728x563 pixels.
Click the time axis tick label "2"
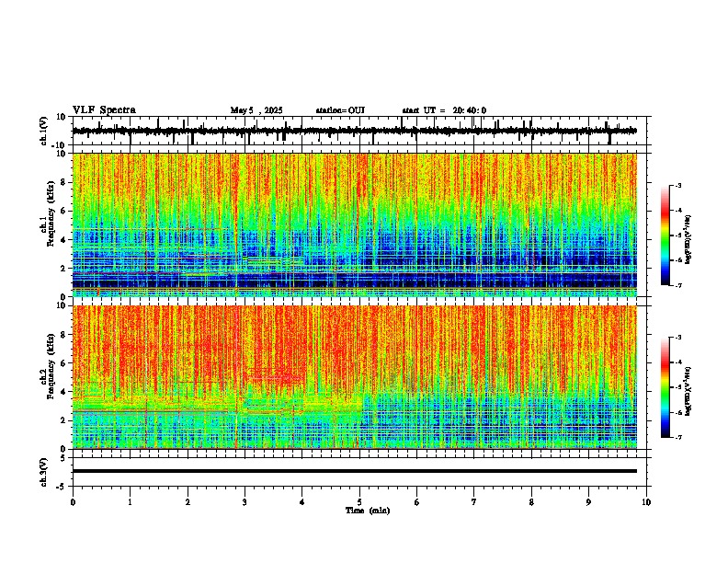coord(188,502)
